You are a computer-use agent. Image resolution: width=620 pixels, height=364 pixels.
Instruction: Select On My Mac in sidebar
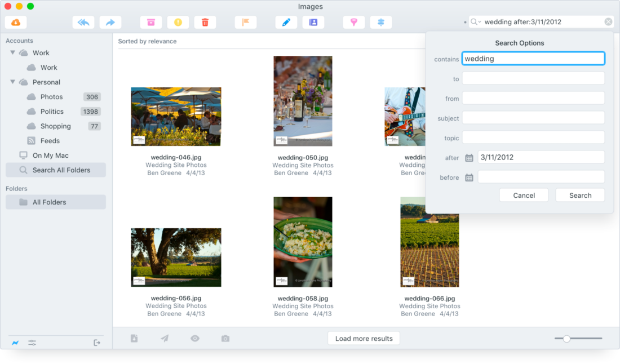[x=51, y=156]
